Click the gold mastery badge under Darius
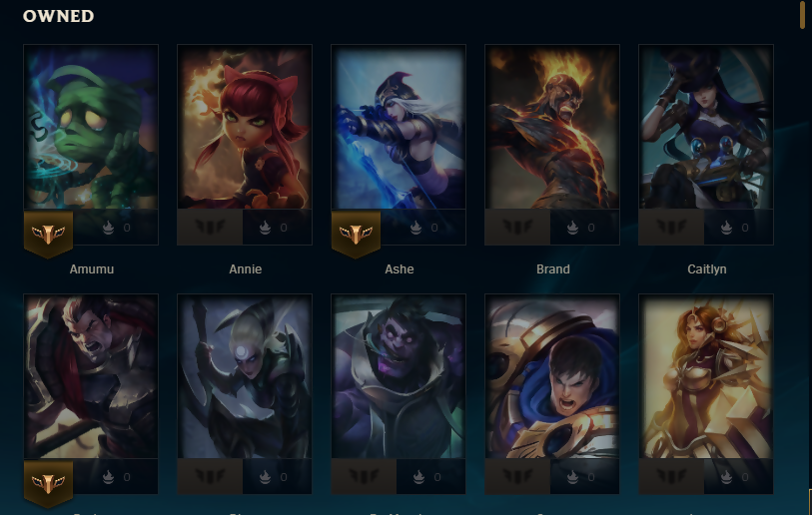The width and height of the screenshot is (812, 515). [48, 483]
